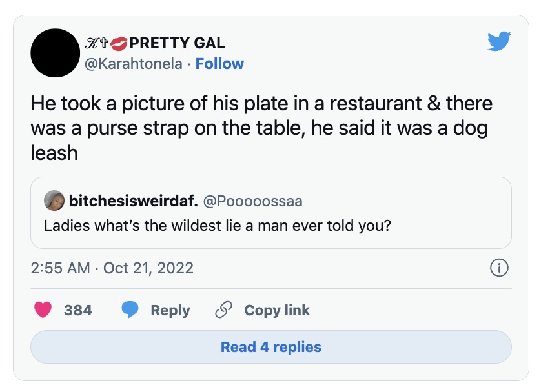Click the quoted tweet's small avatar
Image resolution: width=550 pixels, height=392 pixels.
54,201
